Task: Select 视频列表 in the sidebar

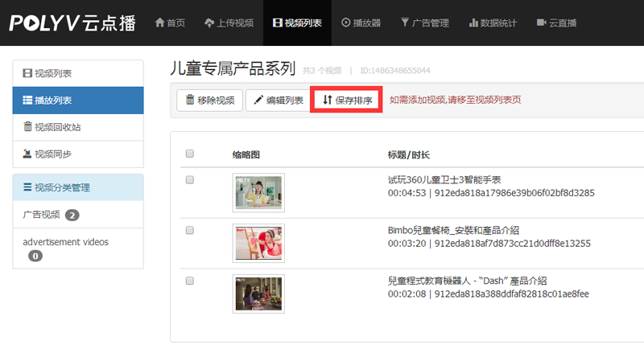Action: click(x=78, y=74)
